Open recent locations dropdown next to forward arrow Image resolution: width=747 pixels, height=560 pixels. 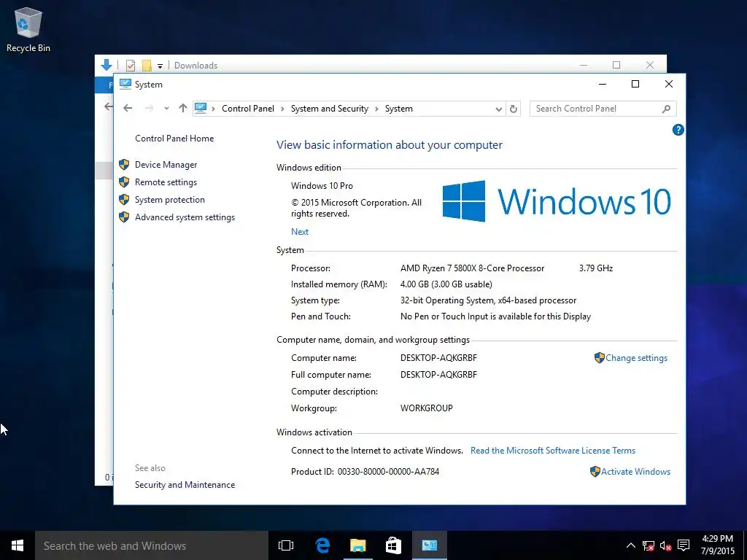[x=166, y=109]
